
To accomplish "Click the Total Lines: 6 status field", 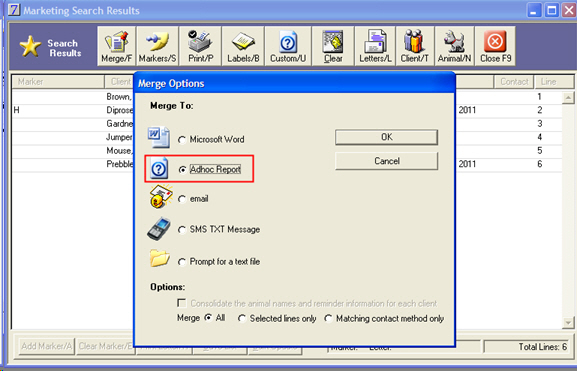I will [526, 347].
